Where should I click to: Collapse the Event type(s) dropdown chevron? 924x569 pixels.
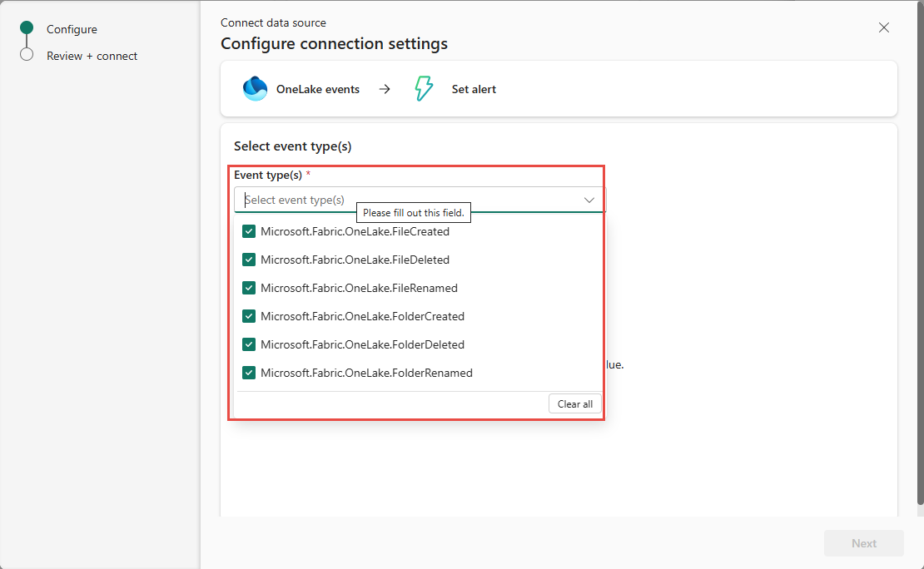click(x=589, y=200)
